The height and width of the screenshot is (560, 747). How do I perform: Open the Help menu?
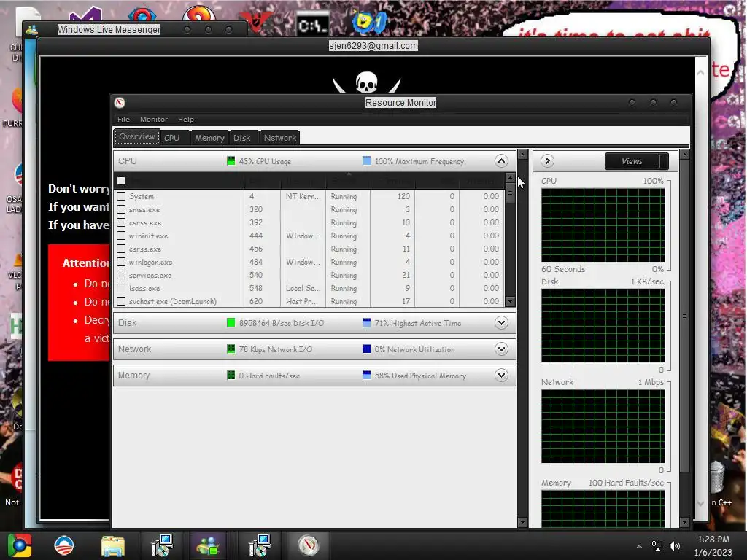pos(186,119)
